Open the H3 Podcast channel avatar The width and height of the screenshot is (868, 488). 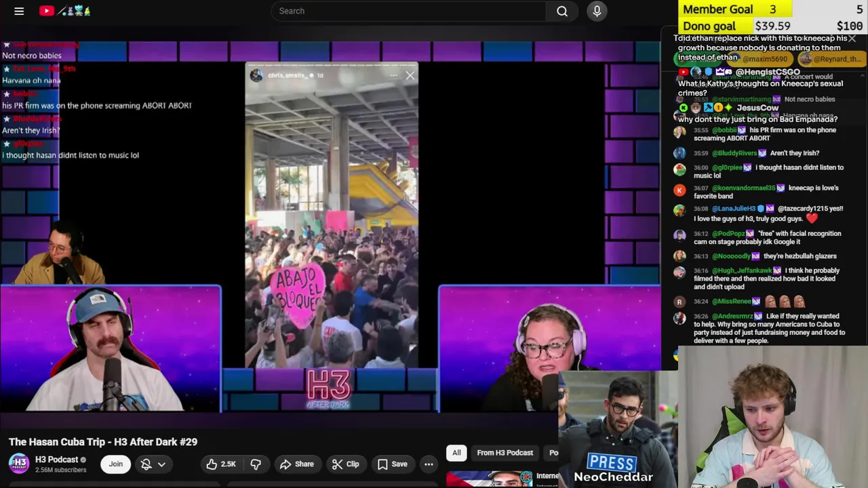(19, 464)
